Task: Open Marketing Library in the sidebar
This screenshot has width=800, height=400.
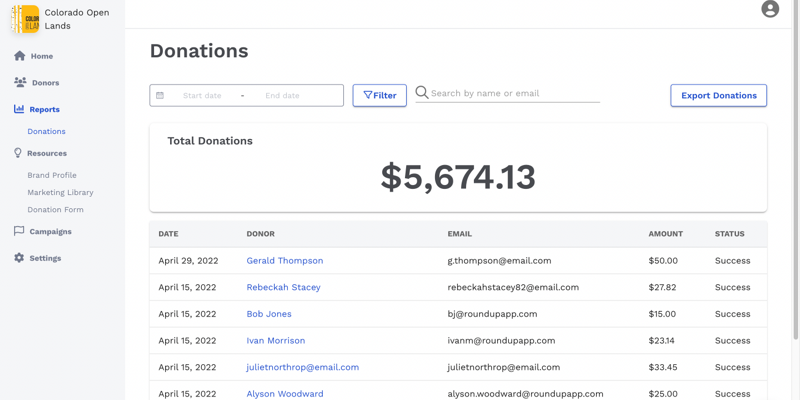Action: tap(60, 192)
